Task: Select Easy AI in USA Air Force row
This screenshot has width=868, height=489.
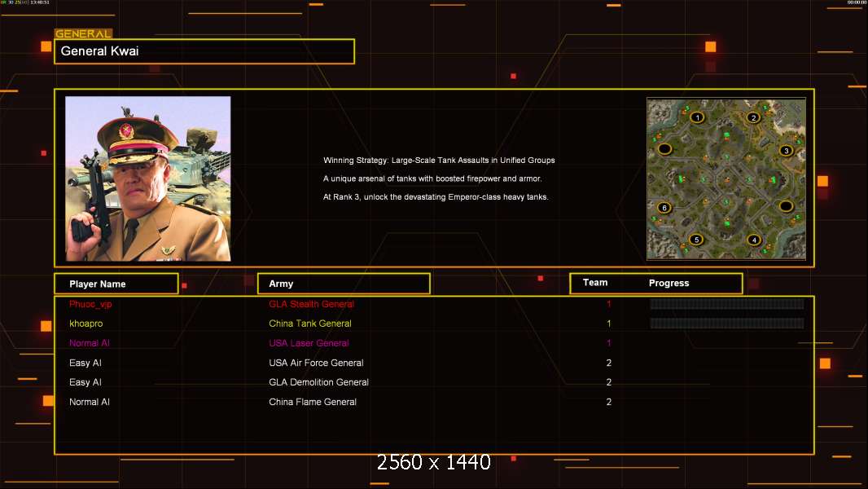Action: point(85,363)
